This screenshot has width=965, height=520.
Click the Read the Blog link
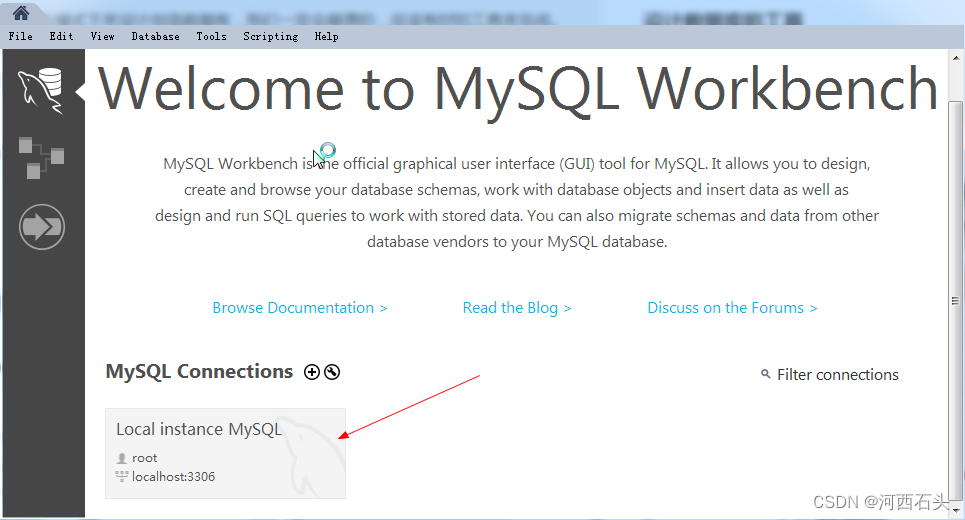[517, 308]
